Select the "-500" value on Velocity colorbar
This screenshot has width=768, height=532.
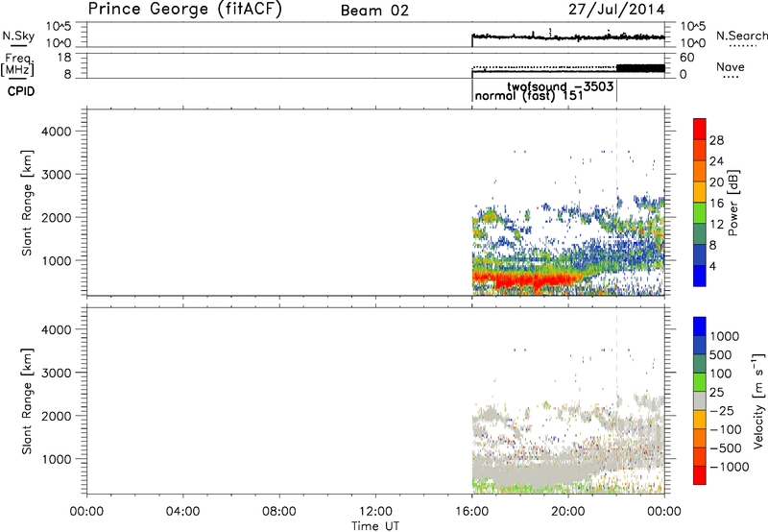[x=725, y=447]
